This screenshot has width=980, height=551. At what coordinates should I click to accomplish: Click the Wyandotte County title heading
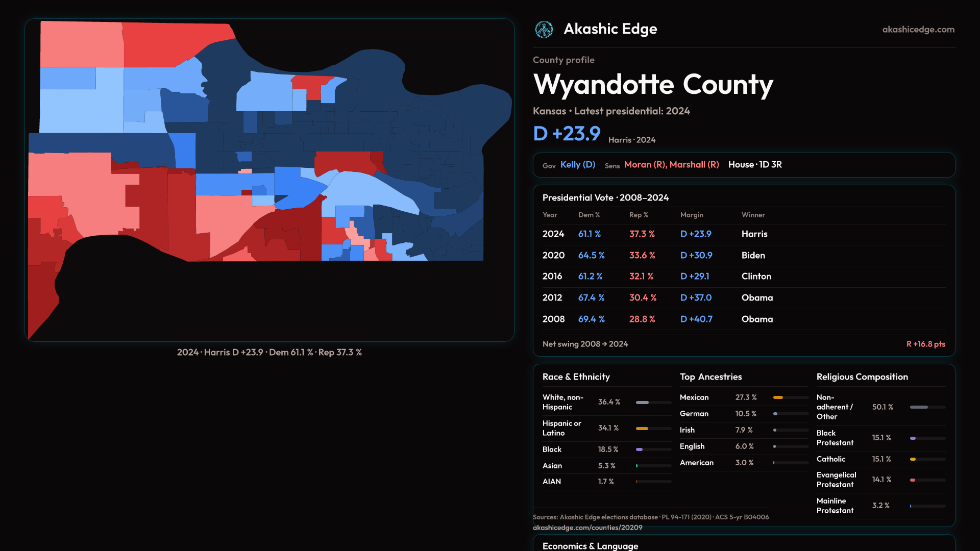point(653,85)
